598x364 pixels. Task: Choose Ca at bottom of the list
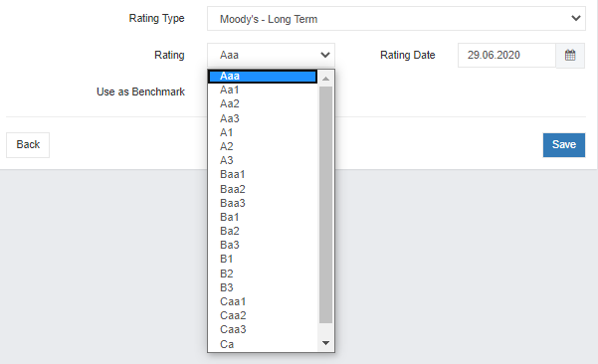point(263,344)
